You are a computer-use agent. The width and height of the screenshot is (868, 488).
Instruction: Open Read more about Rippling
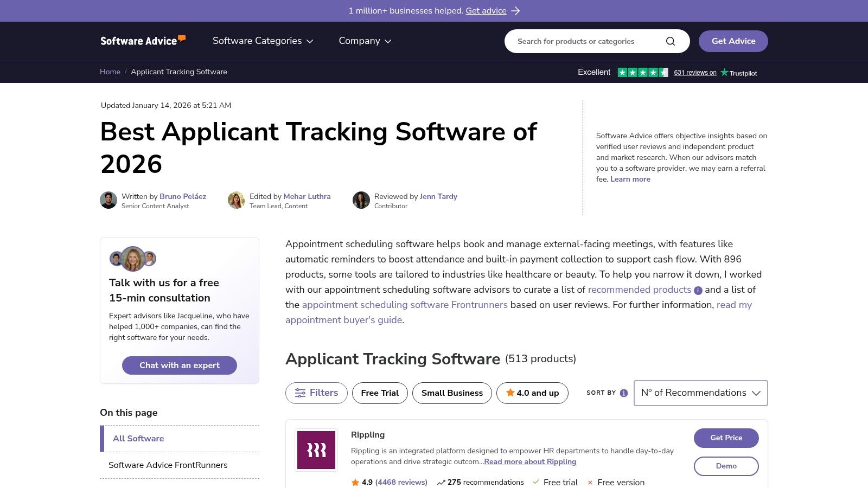point(530,461)
